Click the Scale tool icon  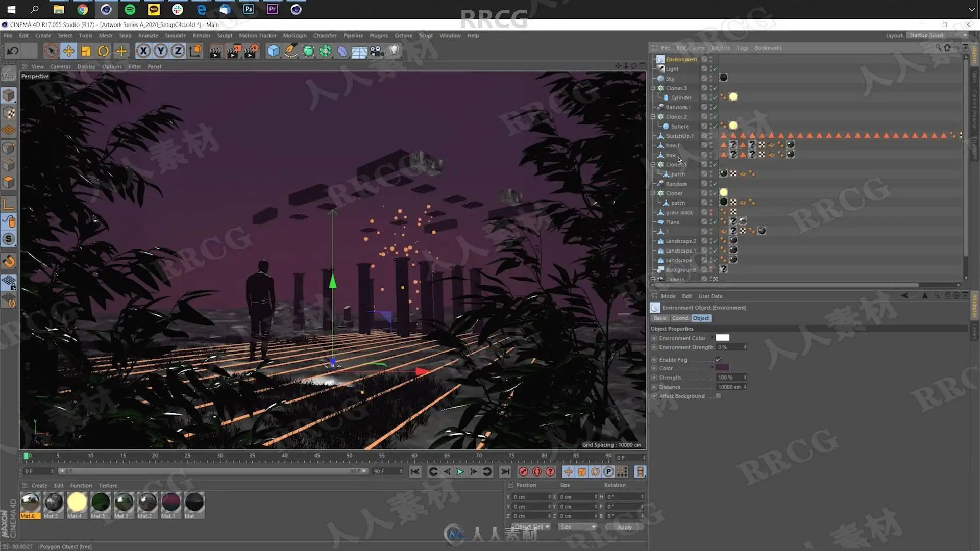click(86, 51)
